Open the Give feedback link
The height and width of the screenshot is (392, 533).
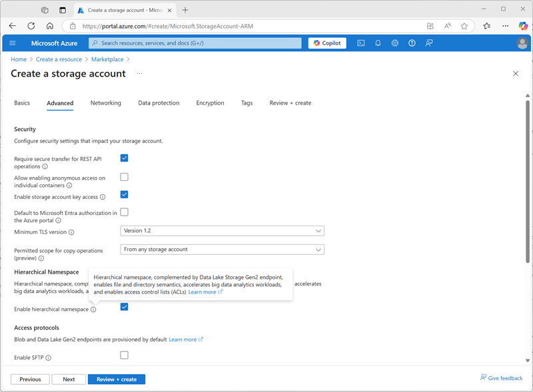coord(502,378)
